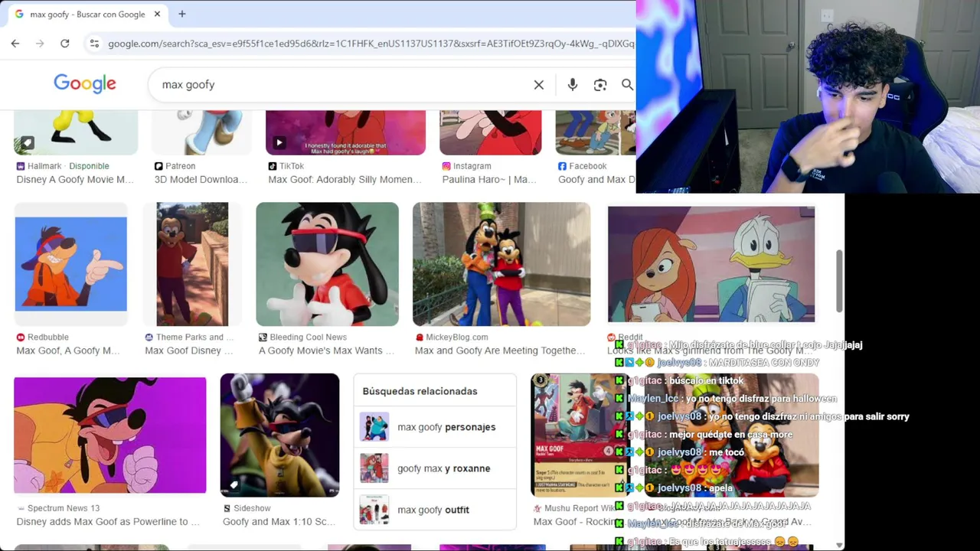
Task: Click the MickeyBlog.com favicon icon
Action: point(419,337)
